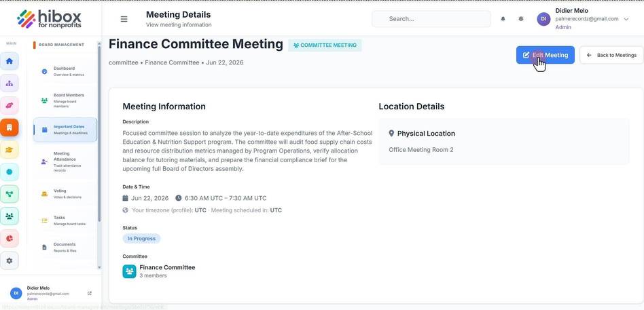Select the orange building board management icon
The width and height of the screenshot is (644, 310).
10,128
